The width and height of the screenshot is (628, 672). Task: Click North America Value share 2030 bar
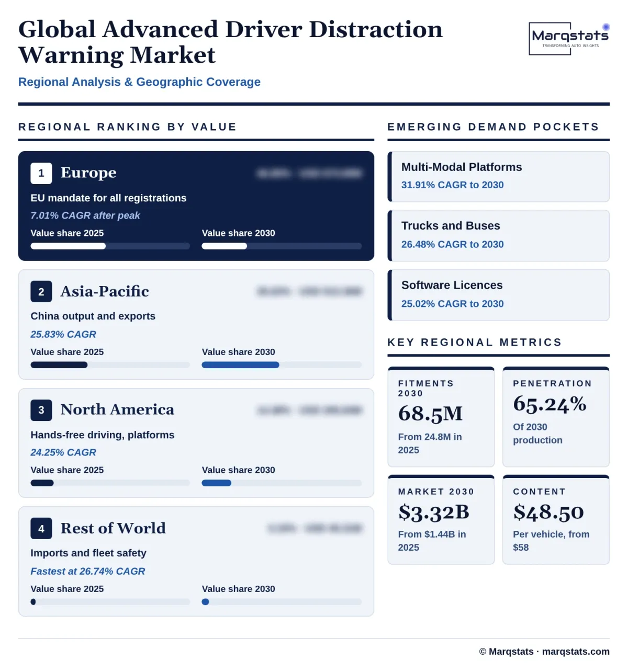coord(282,483)
